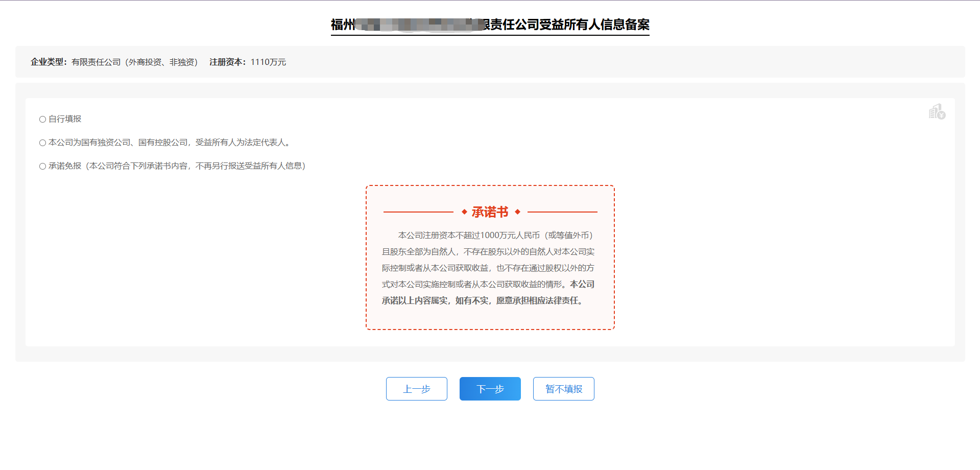The image size is (980, 470).
Task: Click the red line left of 承诺书
Action: click(418, 212)
